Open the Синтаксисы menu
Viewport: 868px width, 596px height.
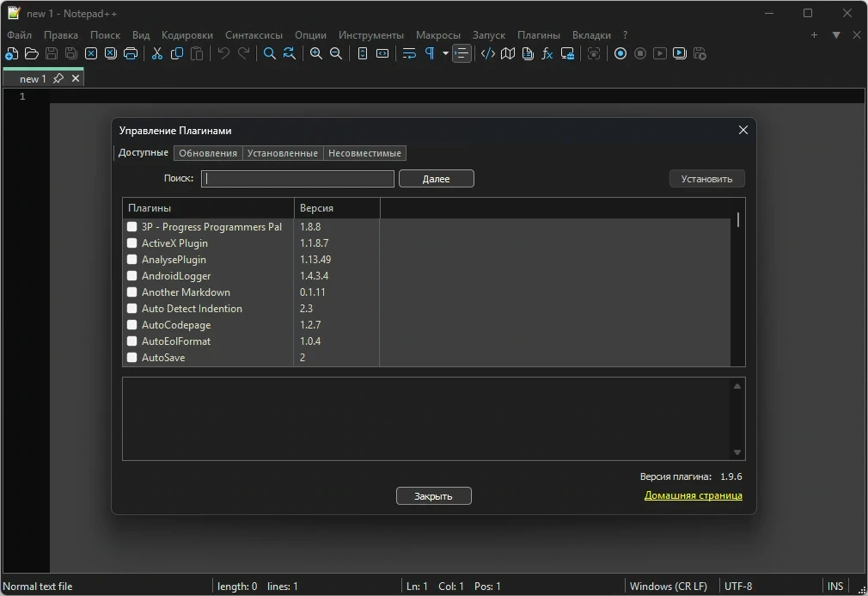point(254,35)
